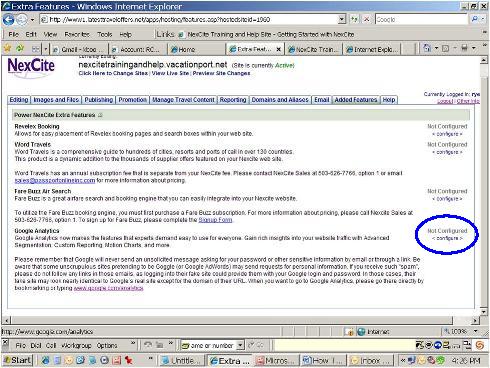Click configure link for Google Analytics
The image size is (490, 368).
pos(447,238)
